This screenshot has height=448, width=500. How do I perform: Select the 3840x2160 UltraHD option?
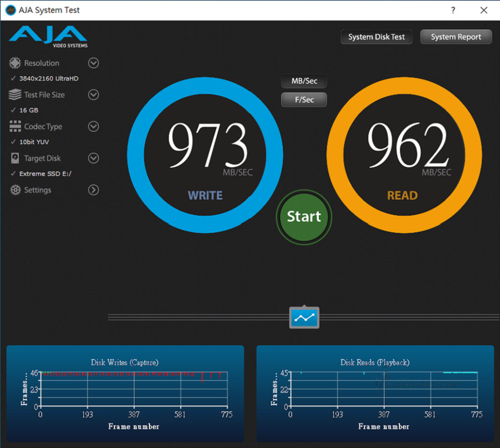point(49,78)
